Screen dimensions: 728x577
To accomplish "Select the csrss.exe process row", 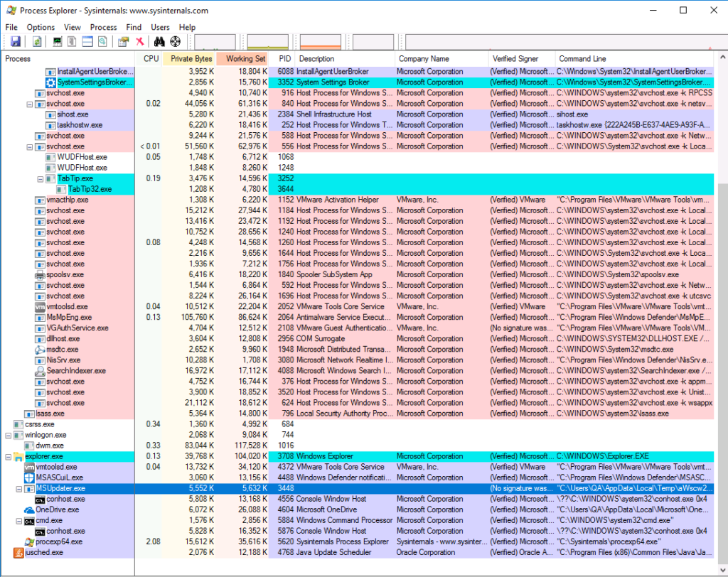I will point(358,425).
